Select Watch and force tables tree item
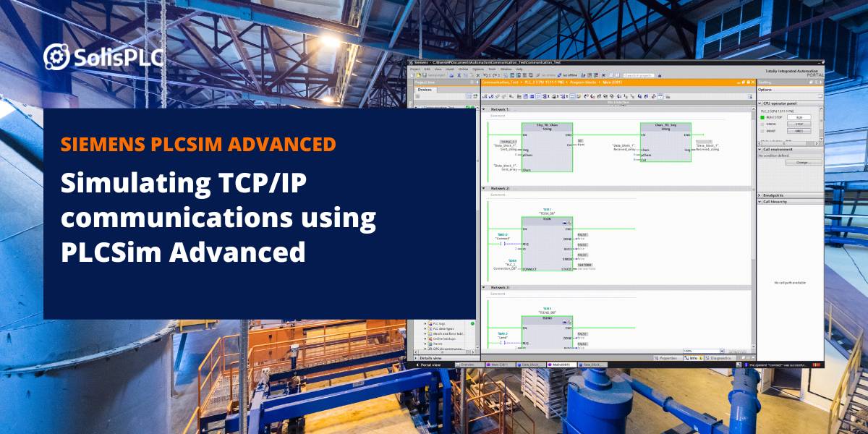Viewport: 868px width, 434px height. coord(448,333)
